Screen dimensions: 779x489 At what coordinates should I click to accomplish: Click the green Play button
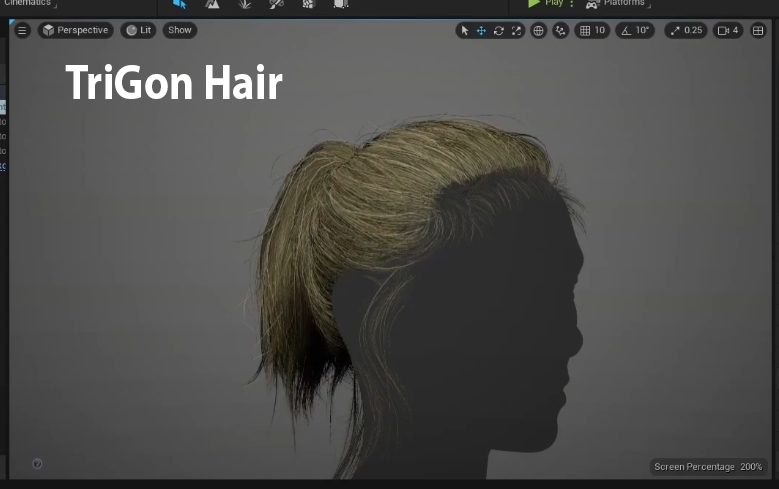[x=545, y=3]
